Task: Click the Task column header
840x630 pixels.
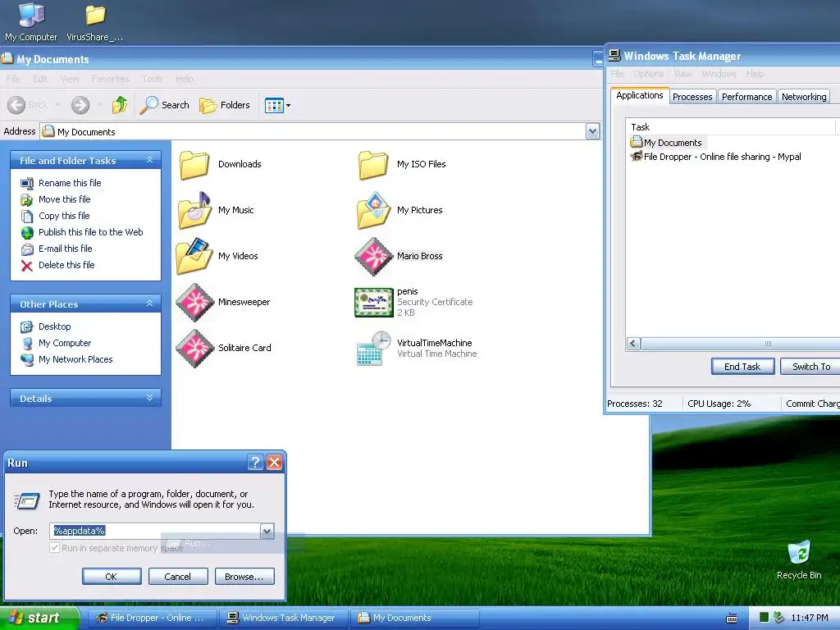Action: [730, 127]
